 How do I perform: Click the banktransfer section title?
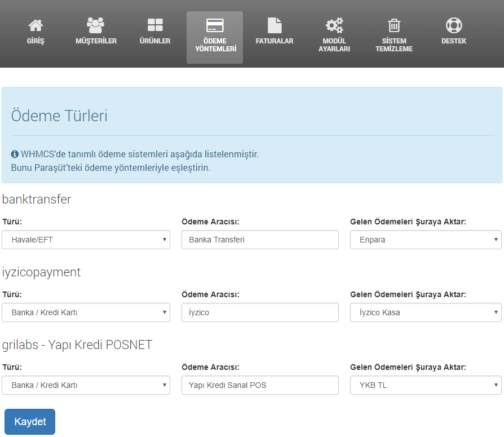point(36,200)
